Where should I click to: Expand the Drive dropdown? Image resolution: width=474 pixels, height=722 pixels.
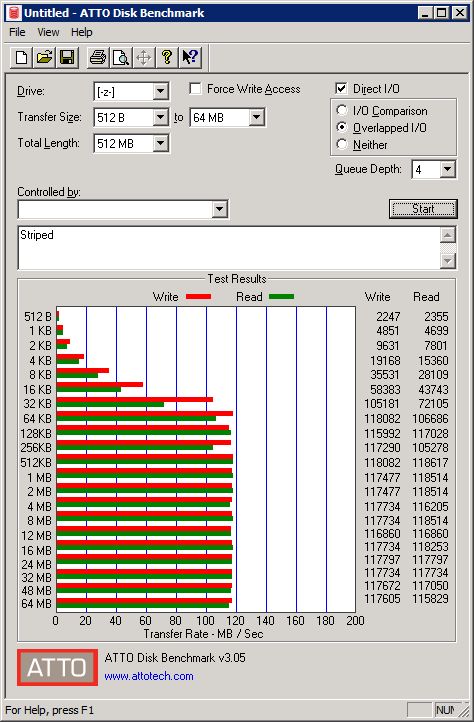click(160, 91)
